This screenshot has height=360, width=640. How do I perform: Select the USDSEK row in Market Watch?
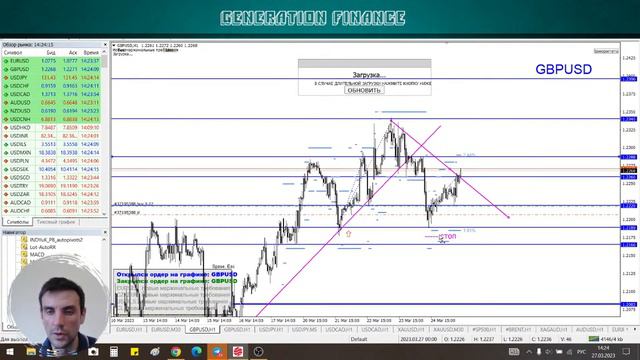click(x=51, y=169)
